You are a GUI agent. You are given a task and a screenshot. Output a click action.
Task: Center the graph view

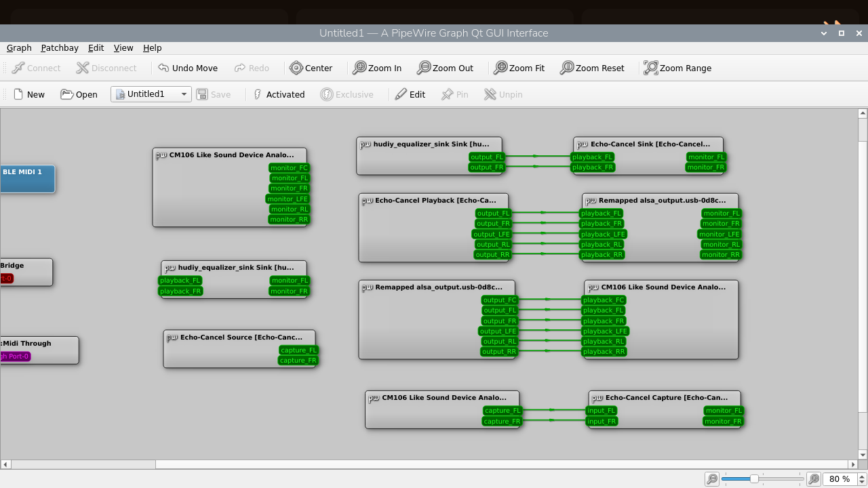coord(311,68)
